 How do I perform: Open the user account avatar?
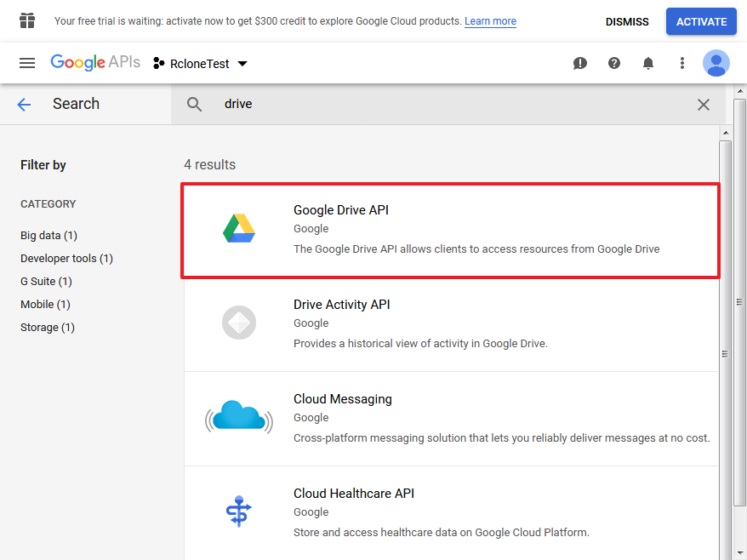716,63
